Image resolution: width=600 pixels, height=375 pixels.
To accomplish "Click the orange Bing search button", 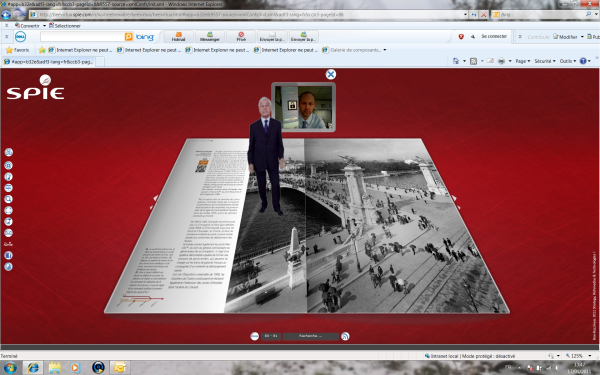I will (129, 37).
